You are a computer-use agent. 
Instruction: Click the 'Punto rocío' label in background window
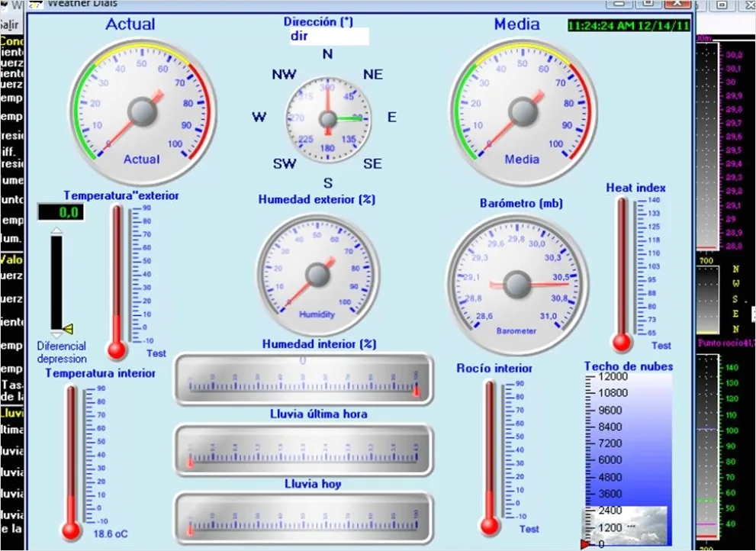725,343
